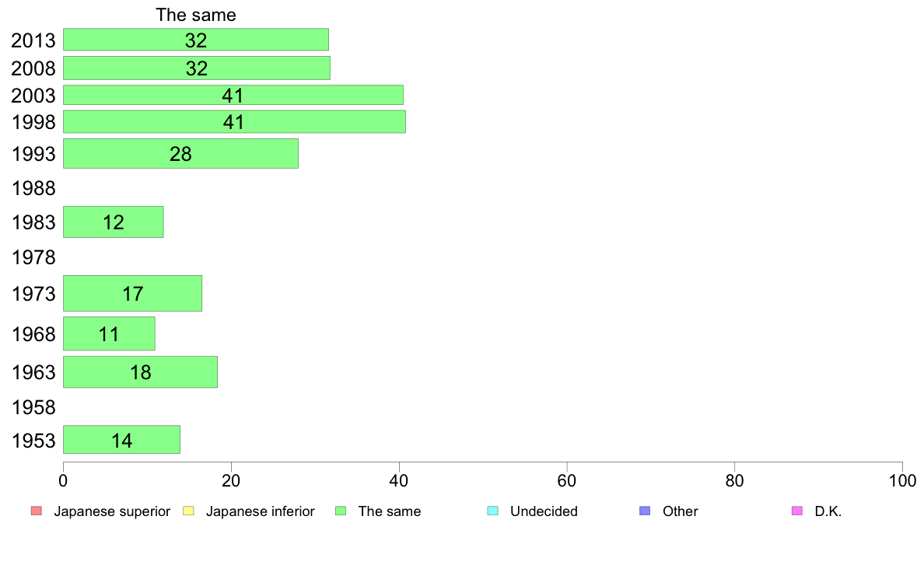Select the 1993 bar showing 28
This screenshot has height=572, width=924.
click(x=180, y=154)
